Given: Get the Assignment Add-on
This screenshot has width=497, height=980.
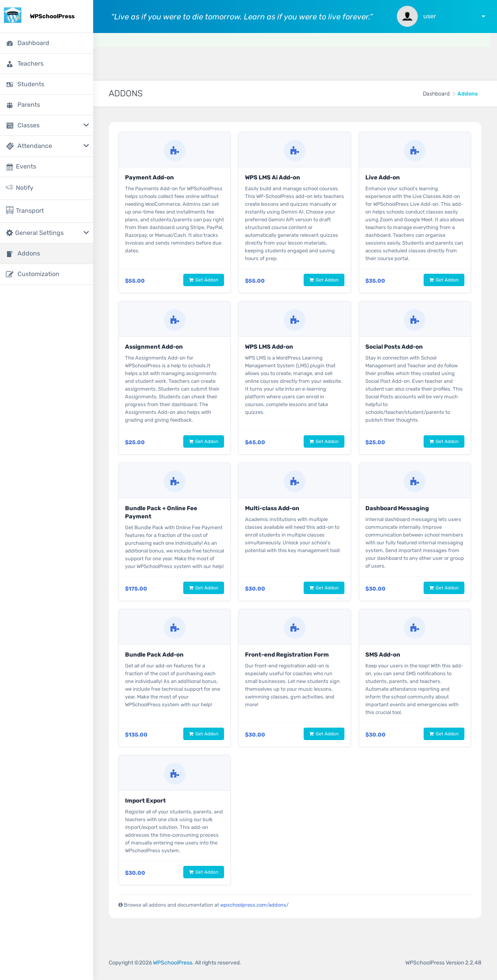Looking at the screenshot, I should tap(203, 441).
